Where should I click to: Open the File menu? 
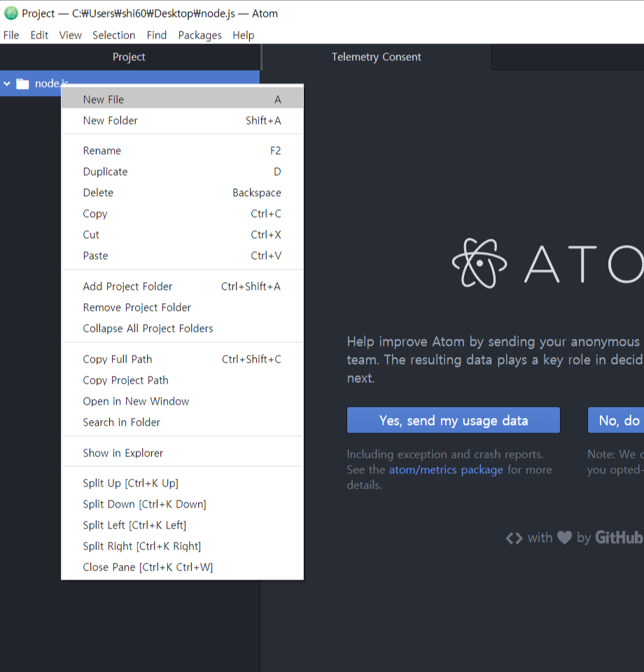click(11, 35)
